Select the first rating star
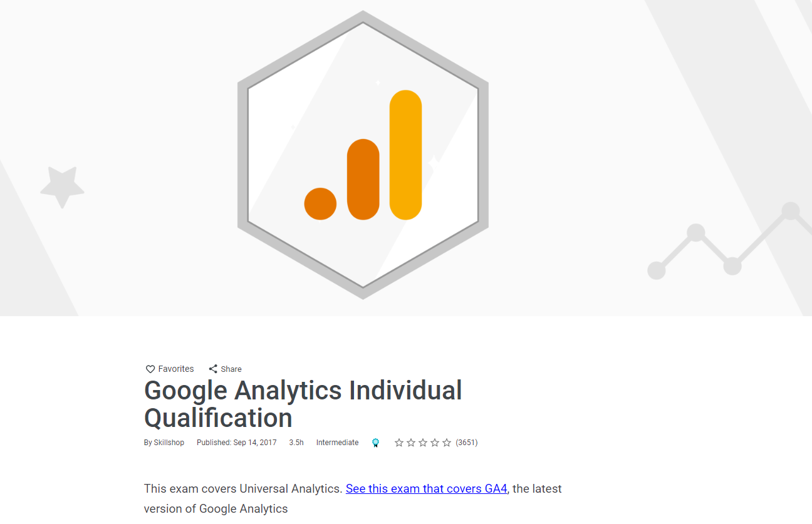812x524 pixels. click(399, 443)
